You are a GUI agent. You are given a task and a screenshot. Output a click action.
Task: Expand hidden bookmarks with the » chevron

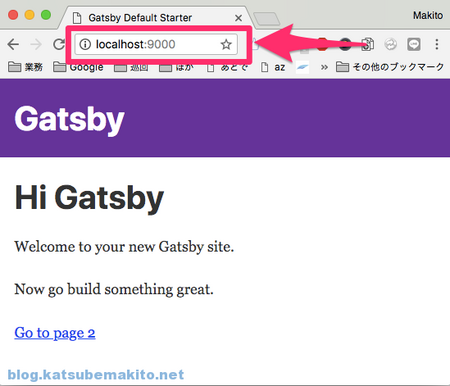pos(324,67)
